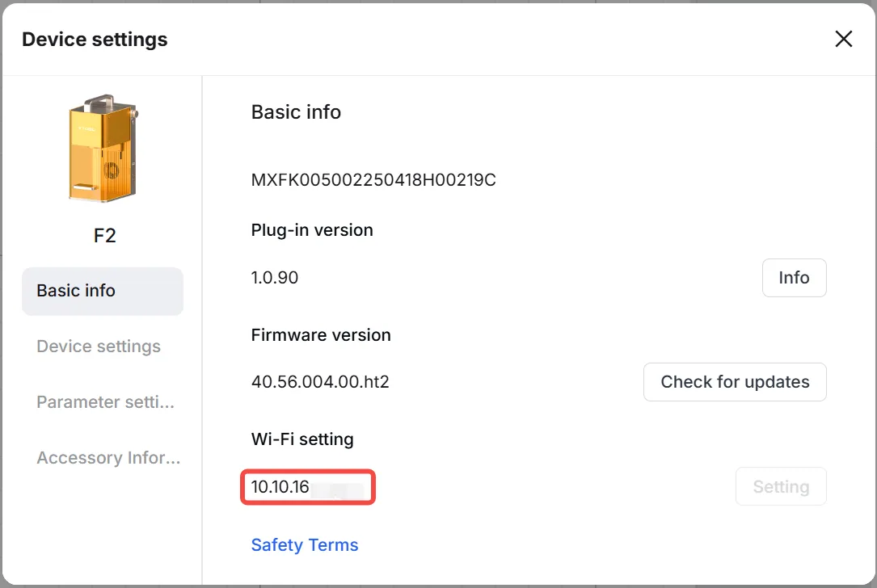Viewport: 877px width, 588px height.
Task: Click the Wi-Fi setting label
Action: (302, 439)
